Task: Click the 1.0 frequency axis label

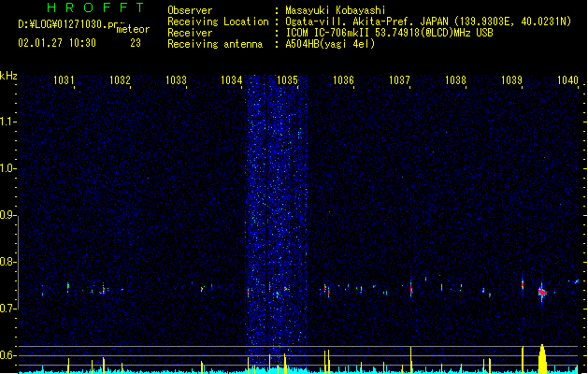Action: pos(7,168)
